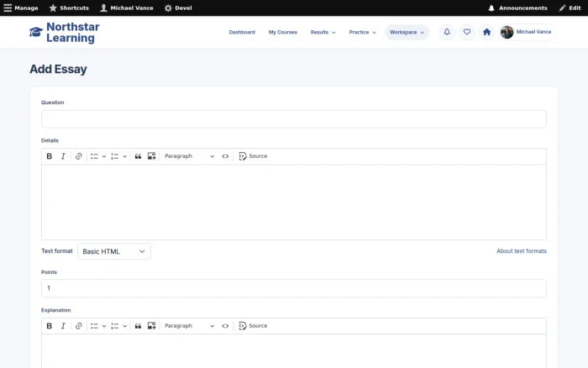Insert link in the Details editor
The image size is (588, 368).
click(x=78, y=156)
